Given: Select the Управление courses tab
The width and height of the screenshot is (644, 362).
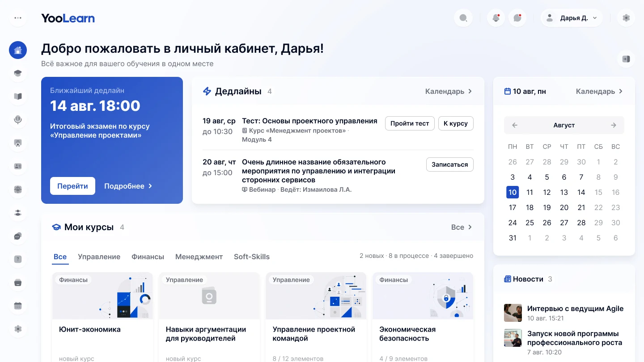Looking at the screenshot, I should tap(99, 257).
